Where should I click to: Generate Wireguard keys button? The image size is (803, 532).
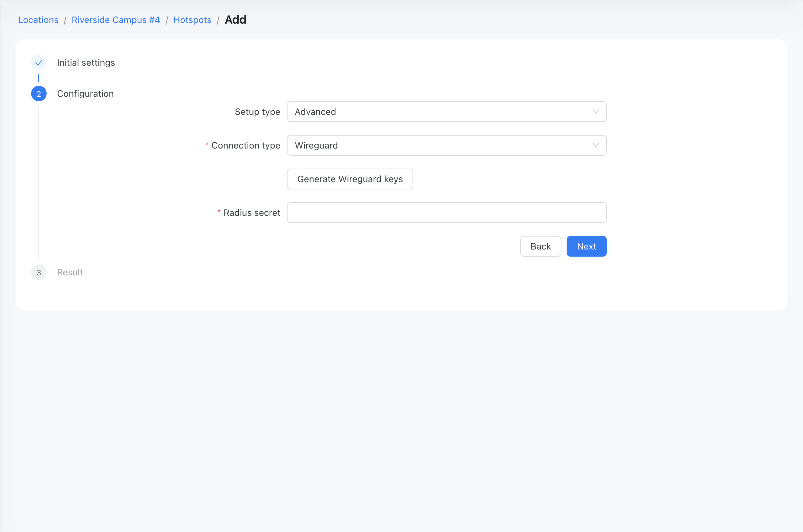click(350, 179)
